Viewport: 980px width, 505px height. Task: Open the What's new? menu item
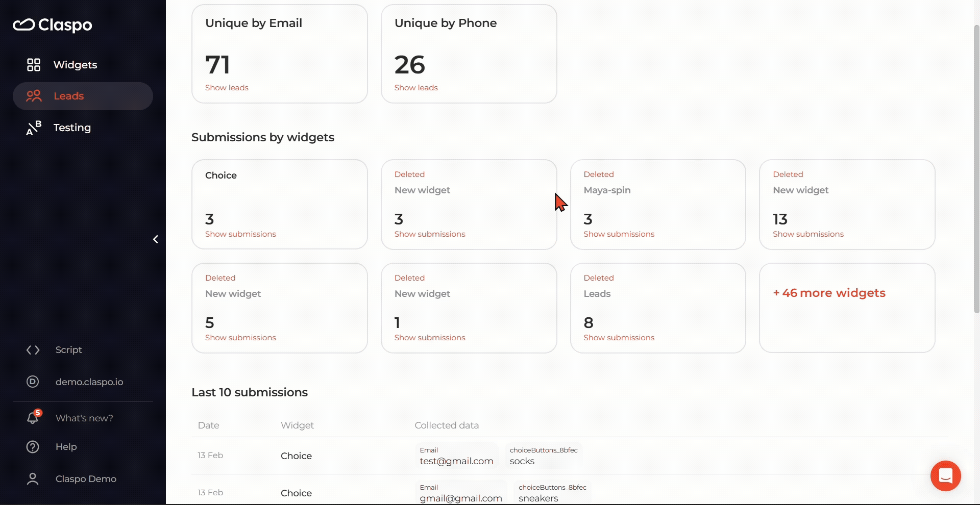[84, 418]
